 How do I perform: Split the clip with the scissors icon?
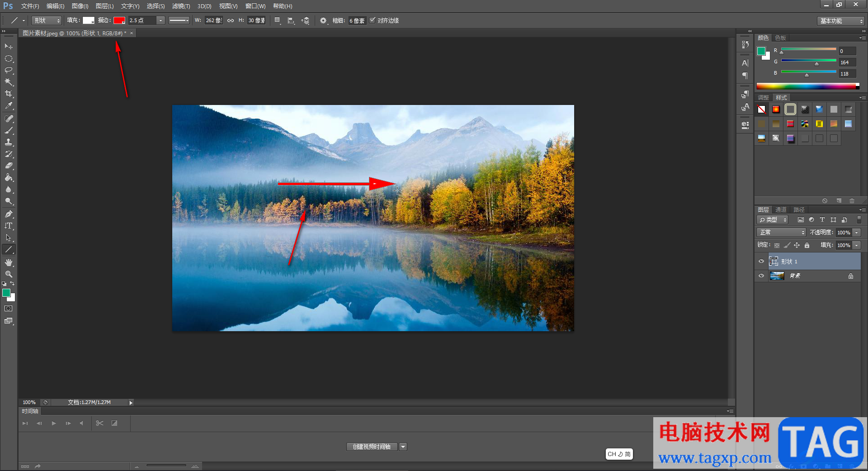click(100, 423)
